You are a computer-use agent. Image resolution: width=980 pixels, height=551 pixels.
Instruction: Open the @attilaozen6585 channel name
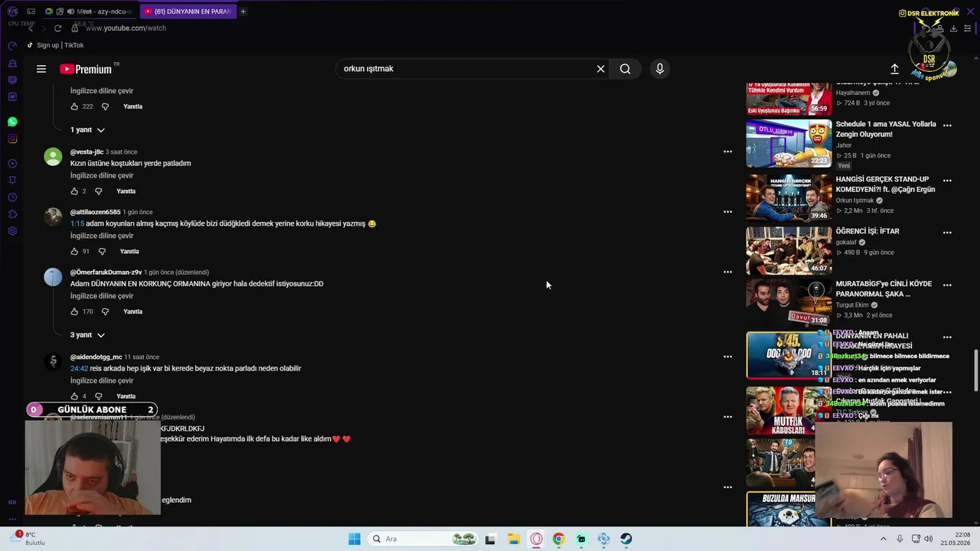96,212
